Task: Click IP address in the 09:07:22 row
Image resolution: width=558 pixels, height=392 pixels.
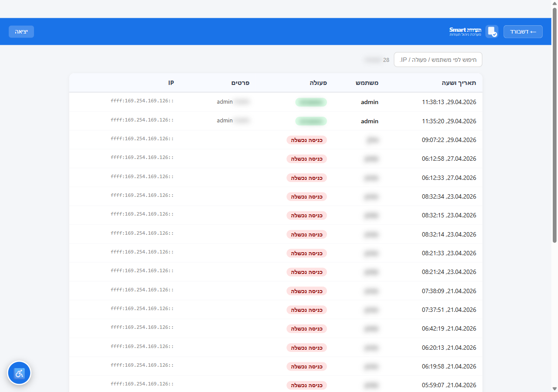Action: (142, 139)
